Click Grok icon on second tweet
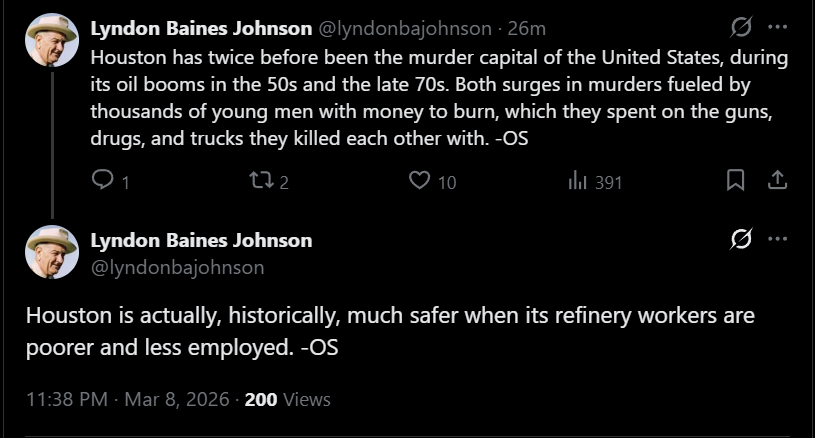The image size is (815, 438). [x=741, y=239]
